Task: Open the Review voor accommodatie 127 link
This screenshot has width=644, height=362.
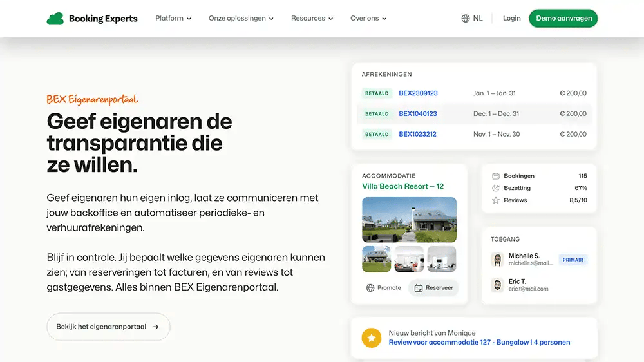Action: point(479,343)
